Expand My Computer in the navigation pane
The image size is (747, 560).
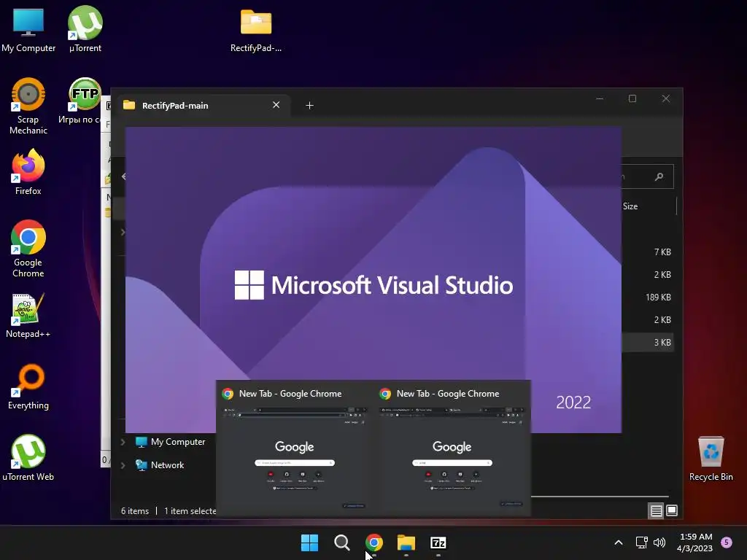coord(123,442)
